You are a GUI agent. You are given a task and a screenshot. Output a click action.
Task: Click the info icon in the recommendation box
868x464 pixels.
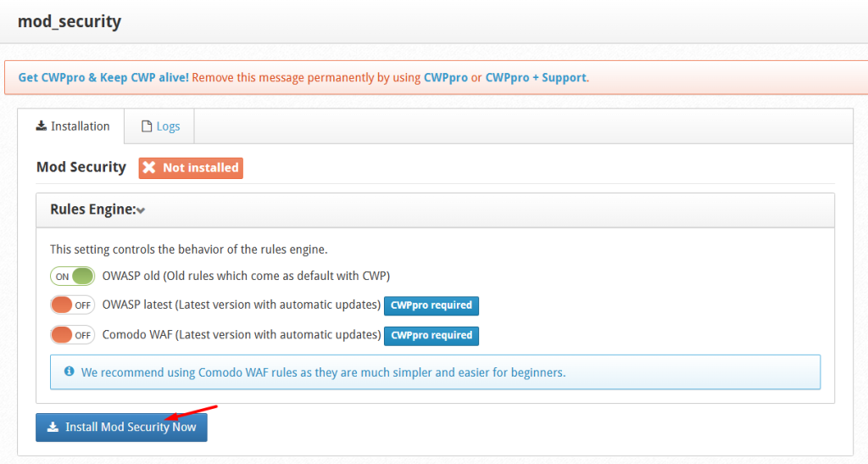[70, 372]
